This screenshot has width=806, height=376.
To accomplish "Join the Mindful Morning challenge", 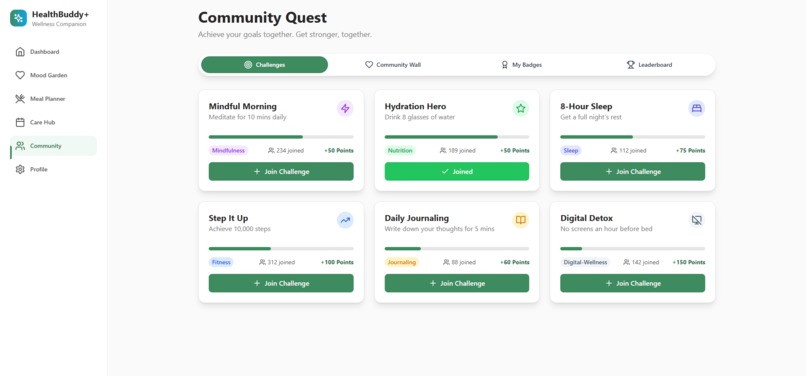I will click(281, 171).
